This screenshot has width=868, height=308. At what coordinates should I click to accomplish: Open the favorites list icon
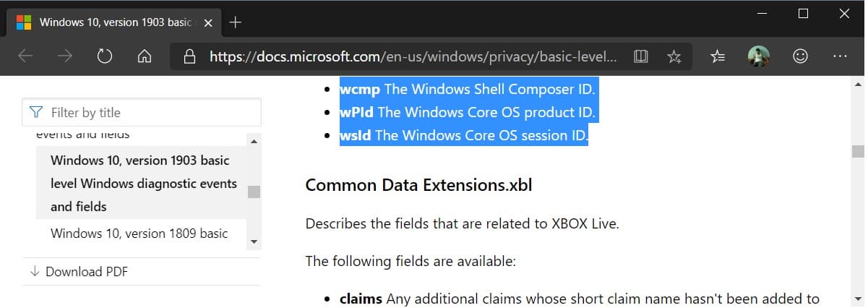[x=718, y=56]
